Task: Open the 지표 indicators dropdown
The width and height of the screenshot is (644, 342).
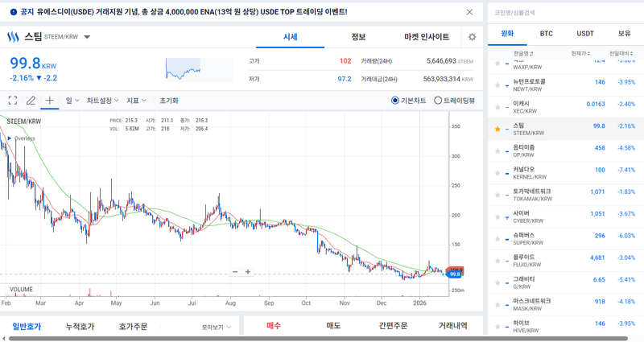Action: [x=136, y=101]
